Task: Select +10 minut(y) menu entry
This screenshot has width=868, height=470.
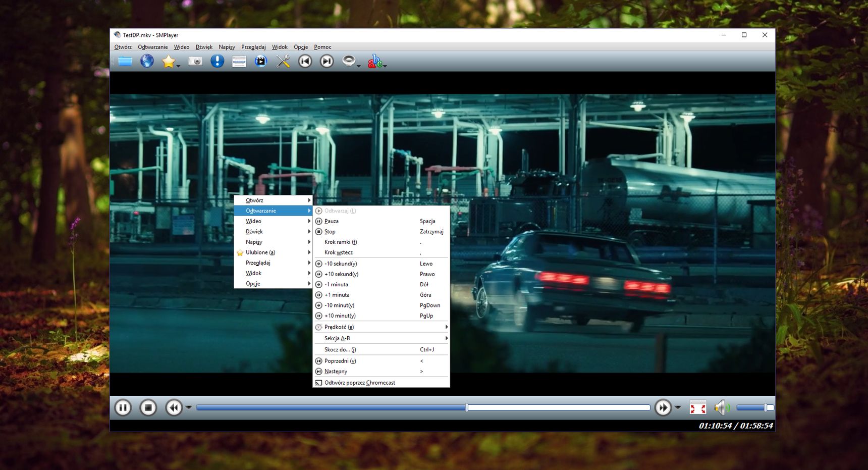Action: pyautogui.click(x=381, y=316)
